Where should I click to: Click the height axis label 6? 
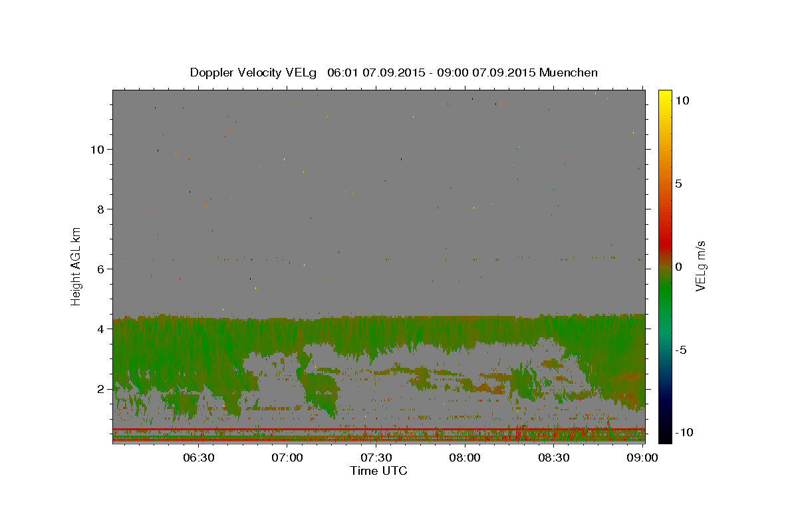(101, 269)
